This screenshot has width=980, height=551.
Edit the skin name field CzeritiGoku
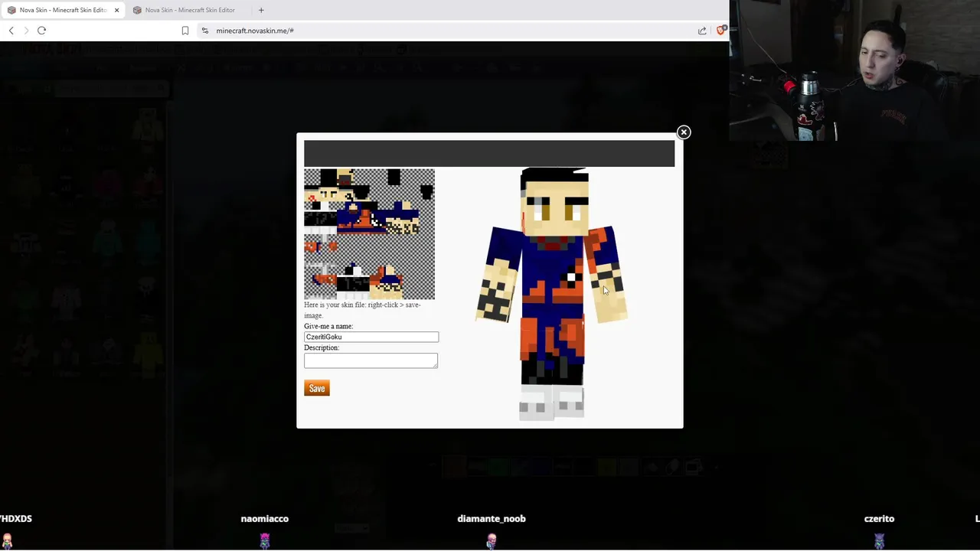[371, 337]
